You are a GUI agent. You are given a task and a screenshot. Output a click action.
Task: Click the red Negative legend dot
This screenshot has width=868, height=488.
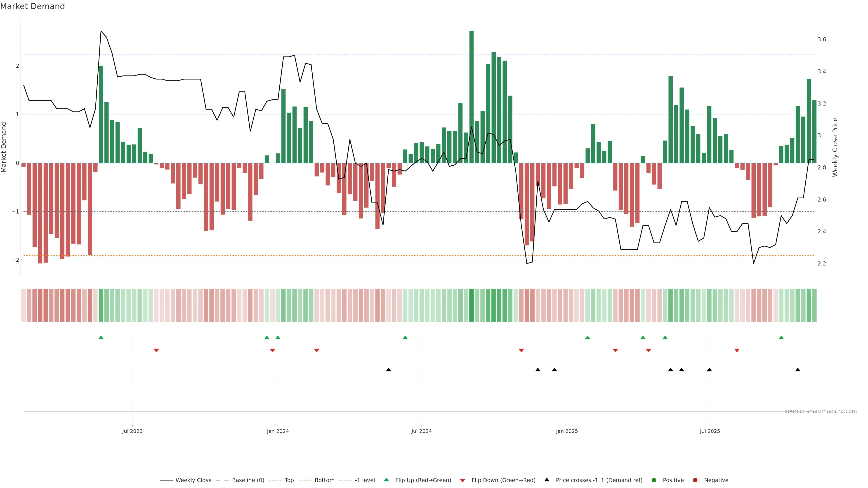click(x=695, y=480)
